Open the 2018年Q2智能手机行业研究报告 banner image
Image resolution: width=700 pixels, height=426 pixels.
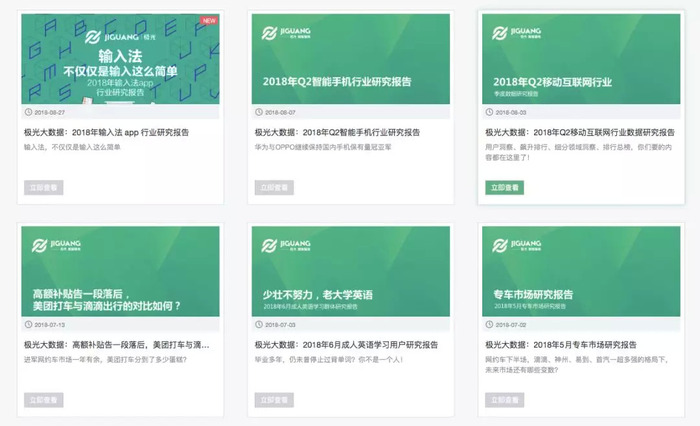coord(351,59)
